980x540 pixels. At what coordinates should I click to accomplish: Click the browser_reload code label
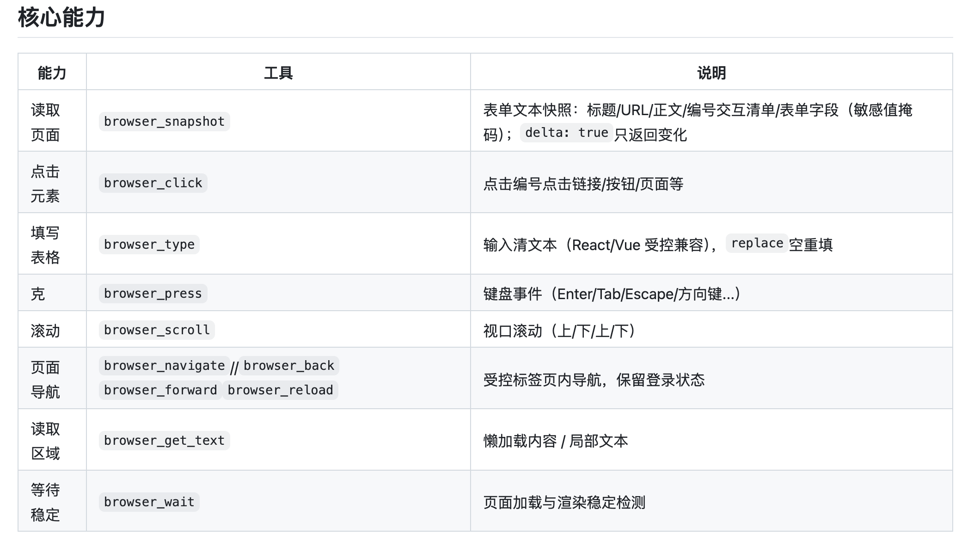[x=280, y=390]
